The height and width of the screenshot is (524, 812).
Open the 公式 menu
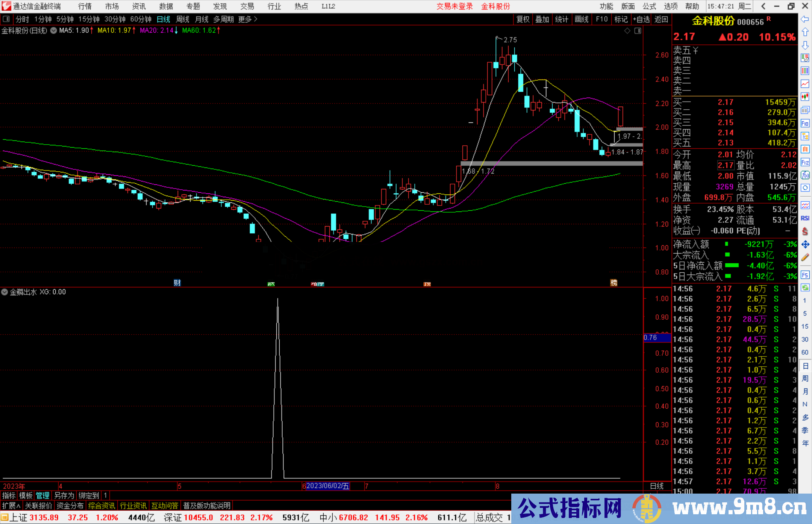point(649,6)
